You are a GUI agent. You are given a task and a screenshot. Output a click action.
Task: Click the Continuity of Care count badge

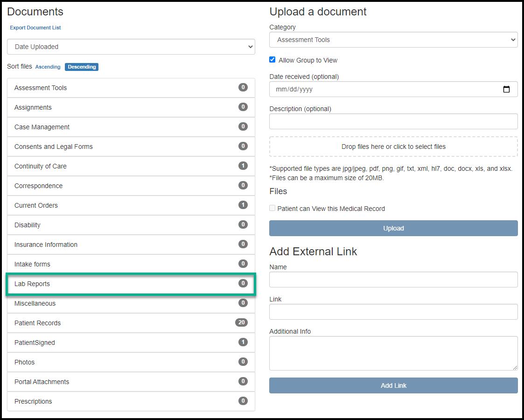coord(243,166)
